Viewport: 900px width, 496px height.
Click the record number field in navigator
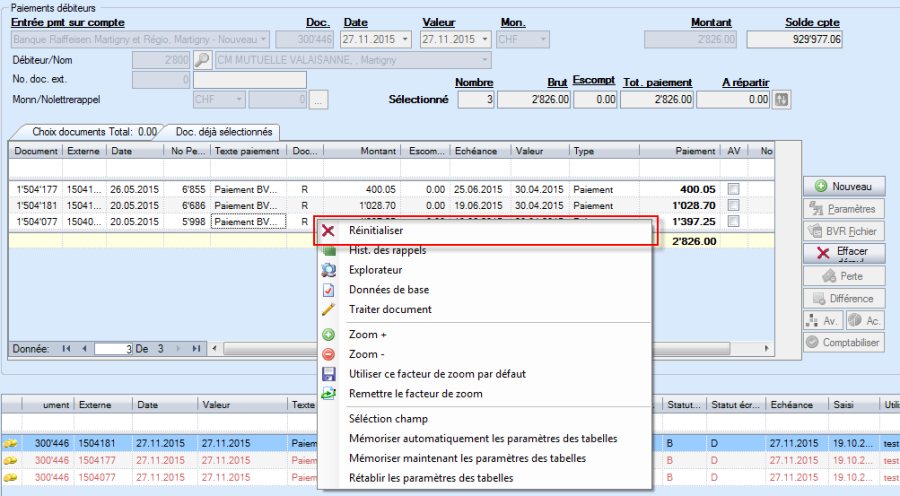point(113,348)
